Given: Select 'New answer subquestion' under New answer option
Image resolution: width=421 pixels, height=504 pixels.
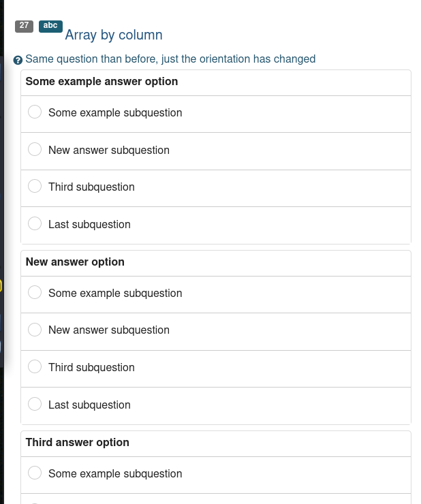Looking at the screenshot, I should 35,330.
